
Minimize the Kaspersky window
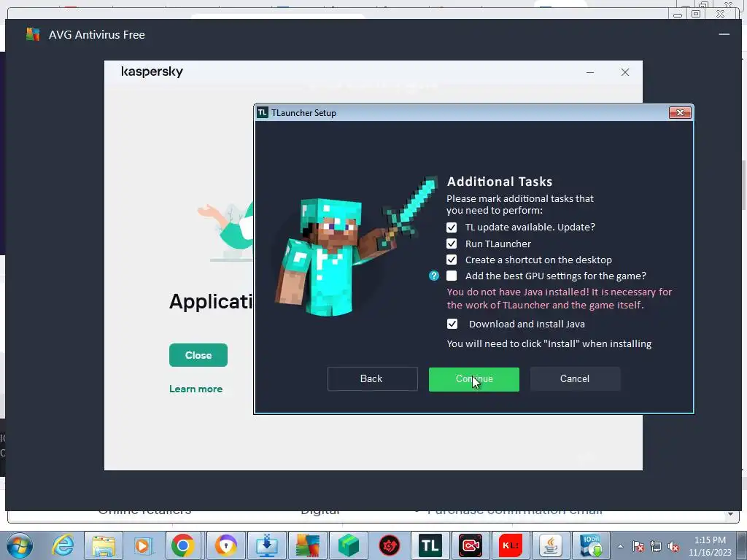coord(590,72)
